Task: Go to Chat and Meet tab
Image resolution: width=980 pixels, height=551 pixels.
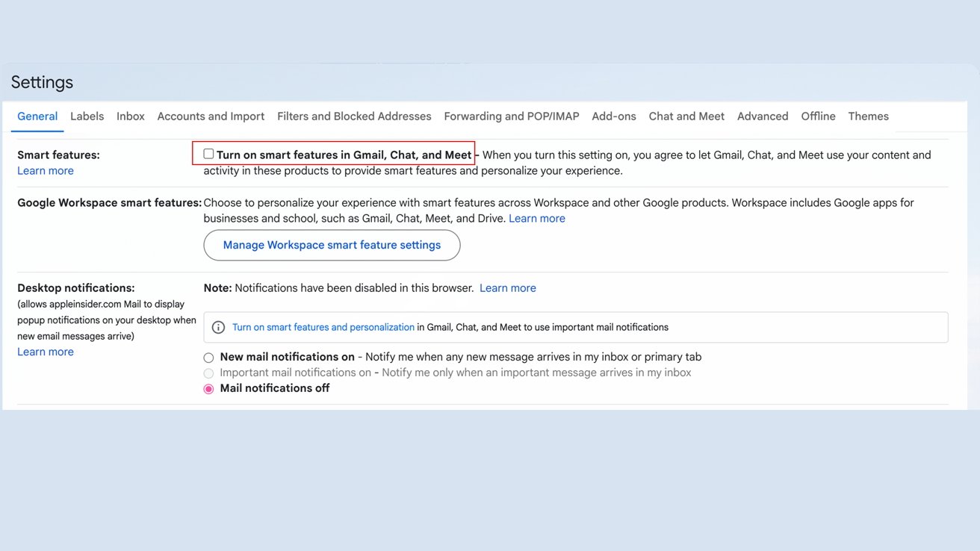Action: click(686, 116)
